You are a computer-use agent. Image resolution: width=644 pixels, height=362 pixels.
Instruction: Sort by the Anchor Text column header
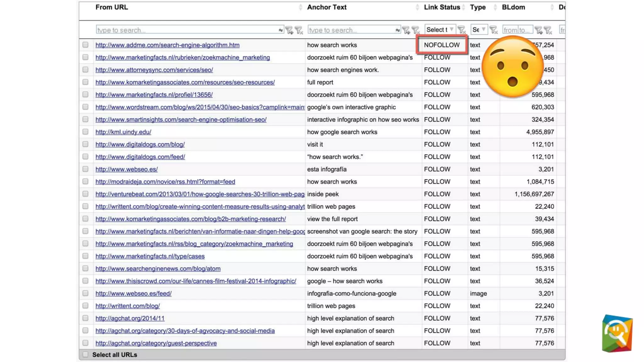click(x=327, y=7)
